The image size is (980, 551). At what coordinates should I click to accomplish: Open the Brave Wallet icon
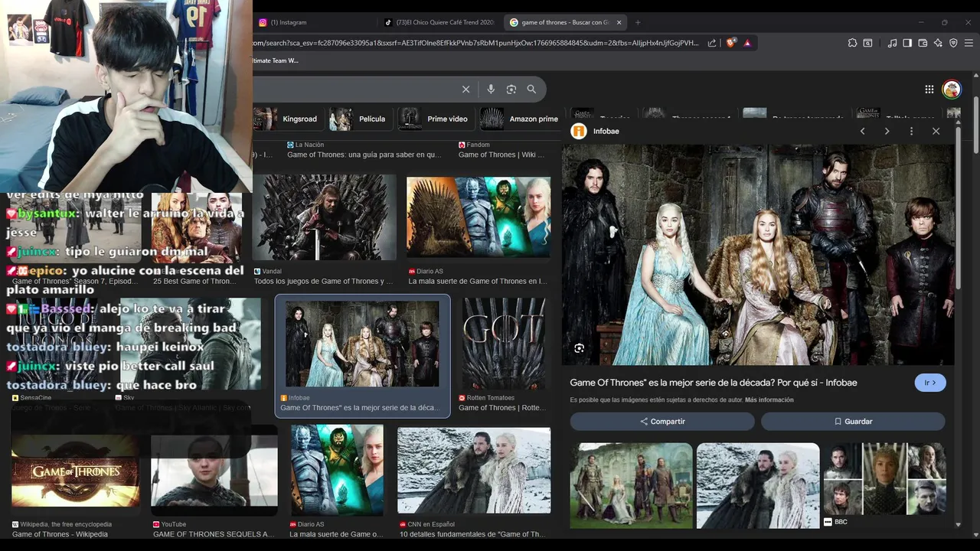click(923, 43)
